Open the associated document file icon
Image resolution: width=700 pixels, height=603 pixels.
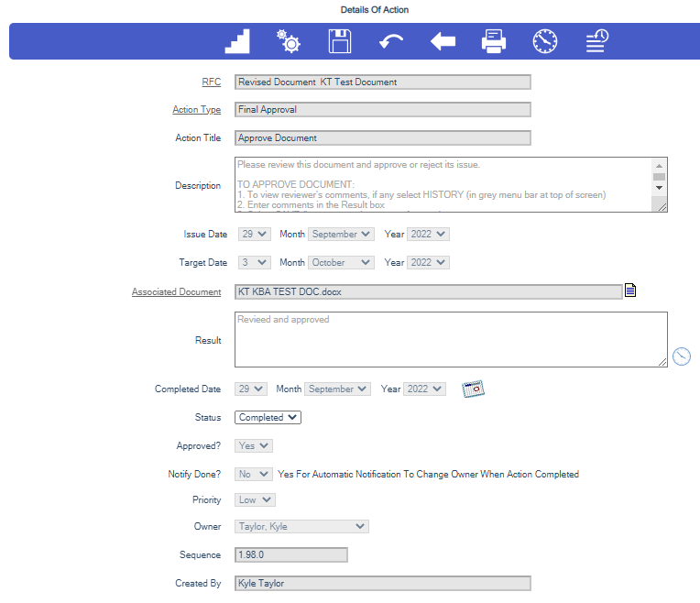[x=630, y=291]
